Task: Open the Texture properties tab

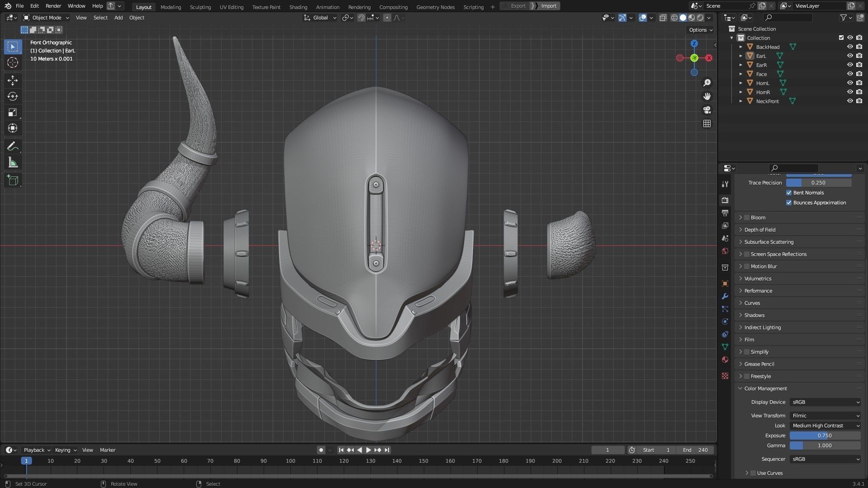Action: pos(725,376)
